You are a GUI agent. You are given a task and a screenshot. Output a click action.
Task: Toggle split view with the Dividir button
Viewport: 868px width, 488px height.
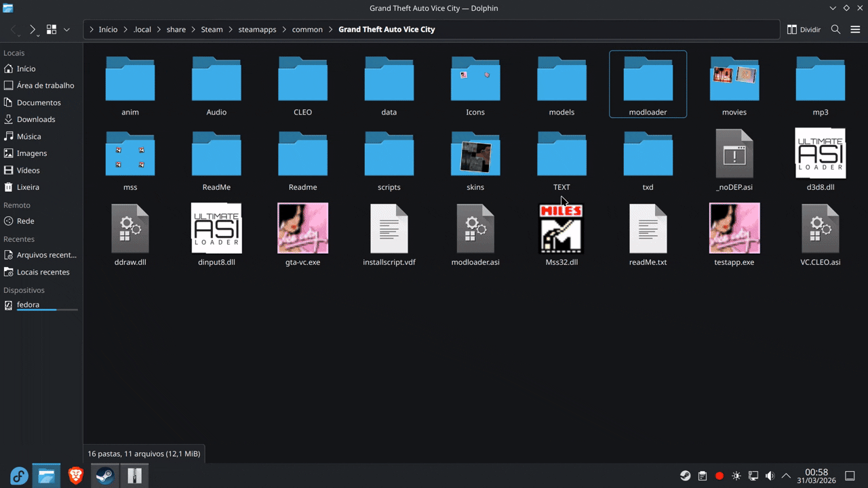(x=804, y=29)
